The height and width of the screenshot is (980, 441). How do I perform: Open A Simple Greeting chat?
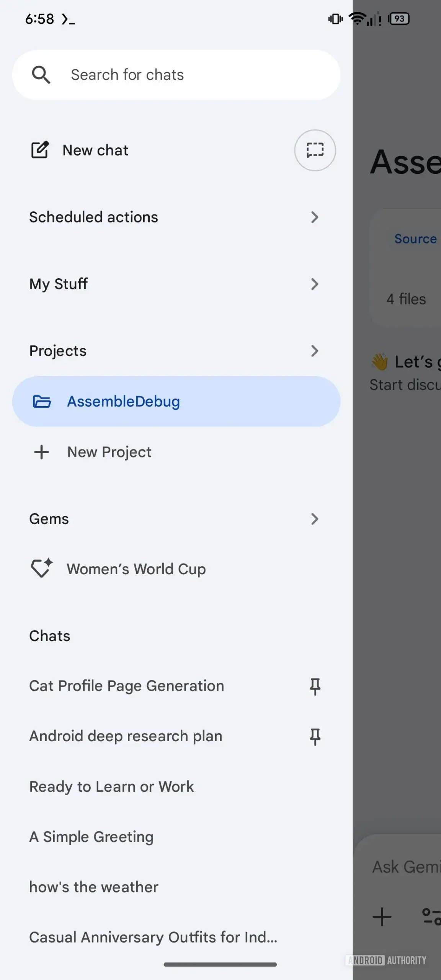[x=91, y=837]
